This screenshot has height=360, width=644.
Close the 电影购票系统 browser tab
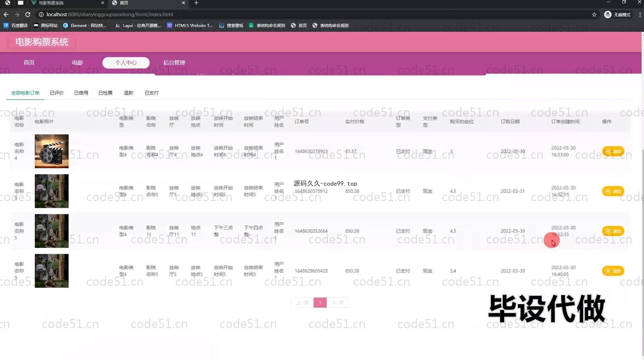103,3
